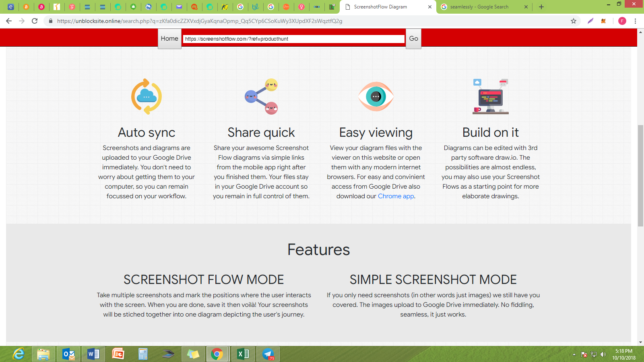644x362 pixels.
Task: Click the 'Build on it' heading
Action: pos(491,132)
